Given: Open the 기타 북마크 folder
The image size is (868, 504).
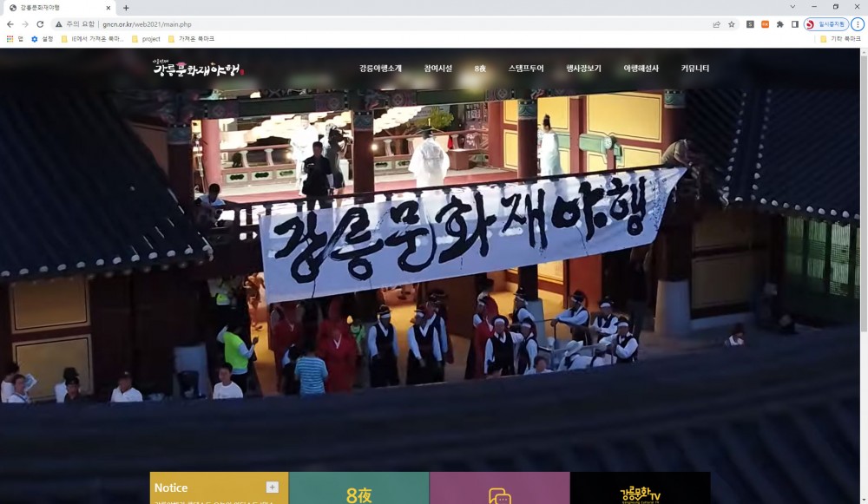Looking at the screenshot, I should (x=840, y=39).
